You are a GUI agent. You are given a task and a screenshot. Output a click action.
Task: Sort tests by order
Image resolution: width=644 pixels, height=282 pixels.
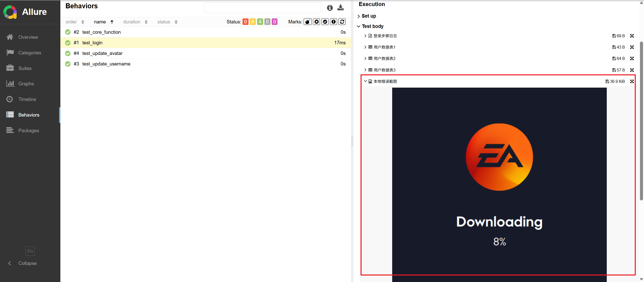pyautogui.click(x=75, y=22)
